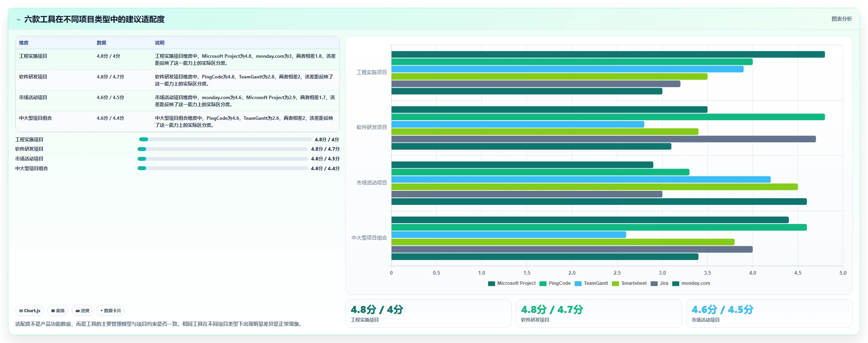Screen dimensions: 868x343
Task: Click the 数据卡片 chip
Action: point(111,311)
